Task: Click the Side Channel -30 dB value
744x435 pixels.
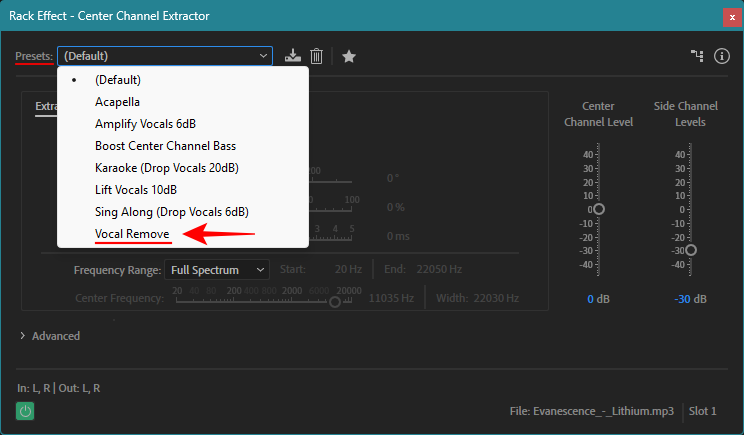Action: tap(690, 299)
